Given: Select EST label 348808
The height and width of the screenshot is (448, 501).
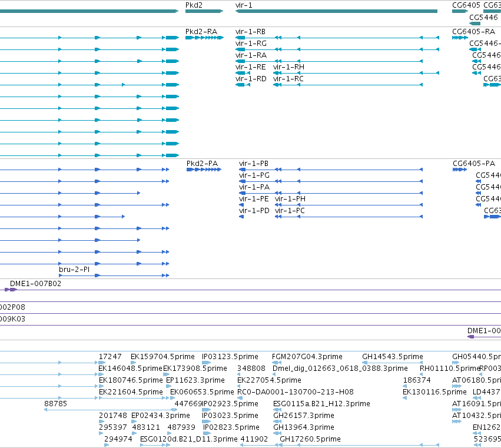Looking at the screenshot, I should [x=251, y=369].
